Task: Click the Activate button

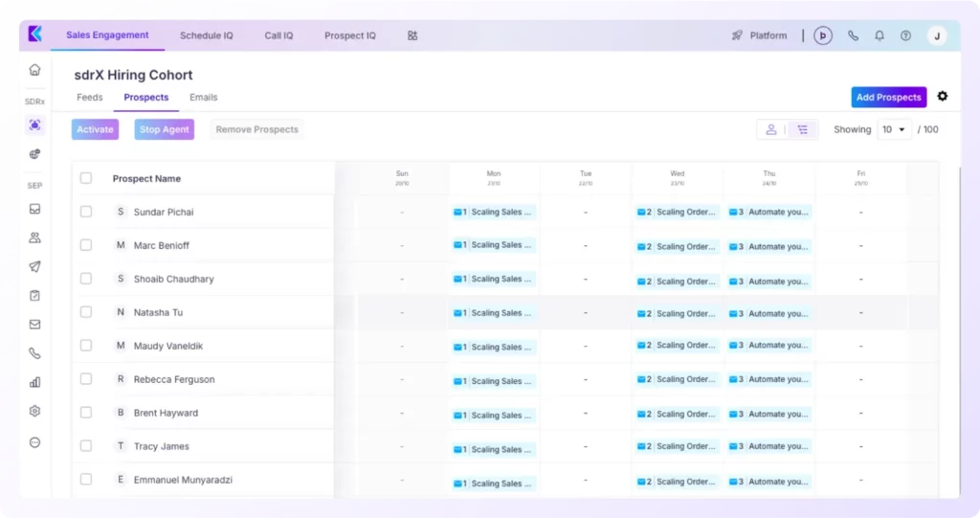Action: point(95,129)
